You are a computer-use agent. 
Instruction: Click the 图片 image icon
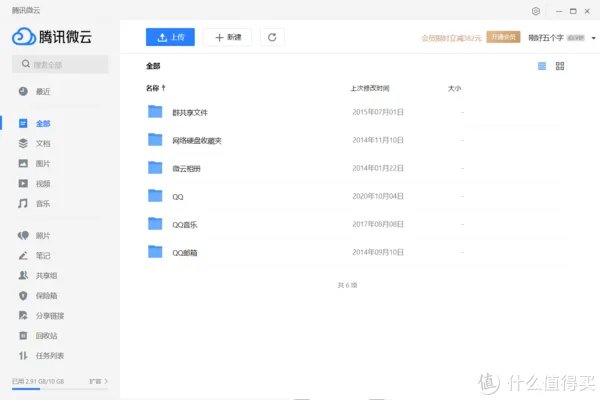tap(23, 163)
